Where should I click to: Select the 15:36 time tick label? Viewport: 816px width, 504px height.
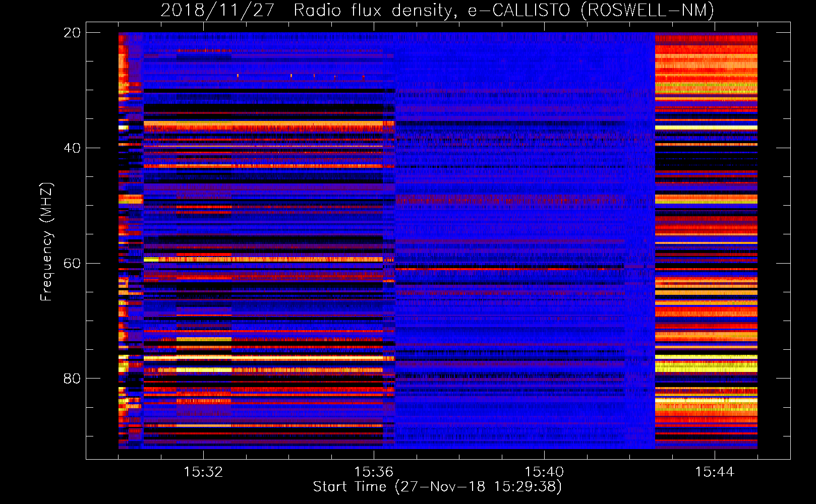pyautogui.click(x=374, y=472)
